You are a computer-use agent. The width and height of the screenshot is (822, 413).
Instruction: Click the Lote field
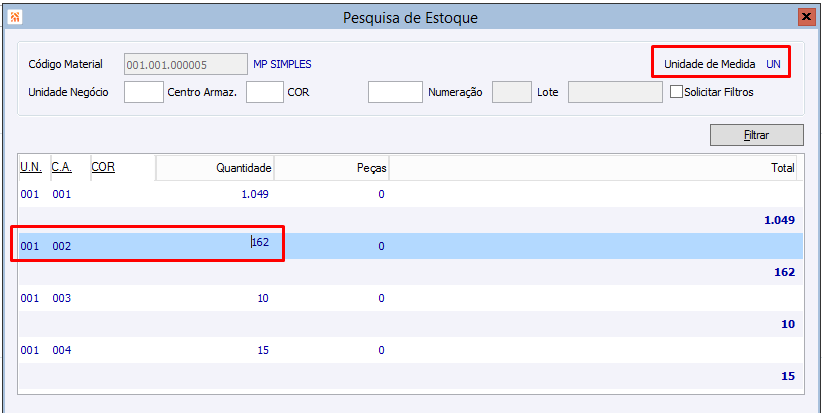click(x=615, y=92)
